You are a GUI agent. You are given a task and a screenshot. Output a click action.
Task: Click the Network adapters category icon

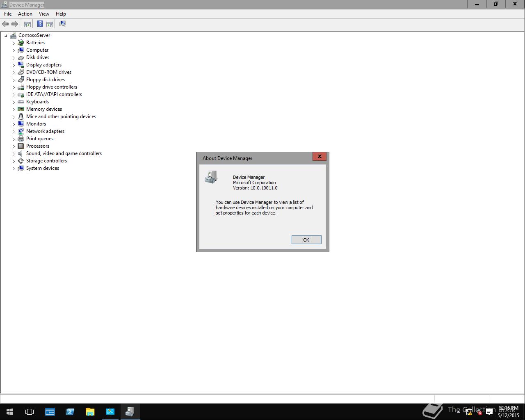pyautogui.click(x=21, y=131)
